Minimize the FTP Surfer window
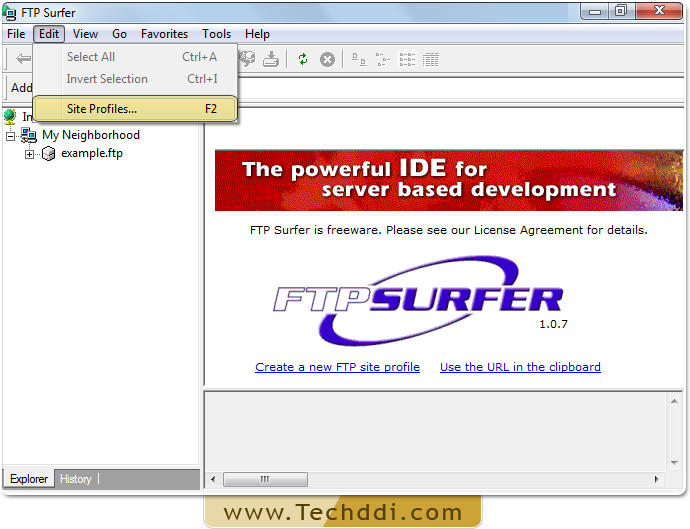The width and height of the screenshot is (690, 529). [x=595, y=11]
